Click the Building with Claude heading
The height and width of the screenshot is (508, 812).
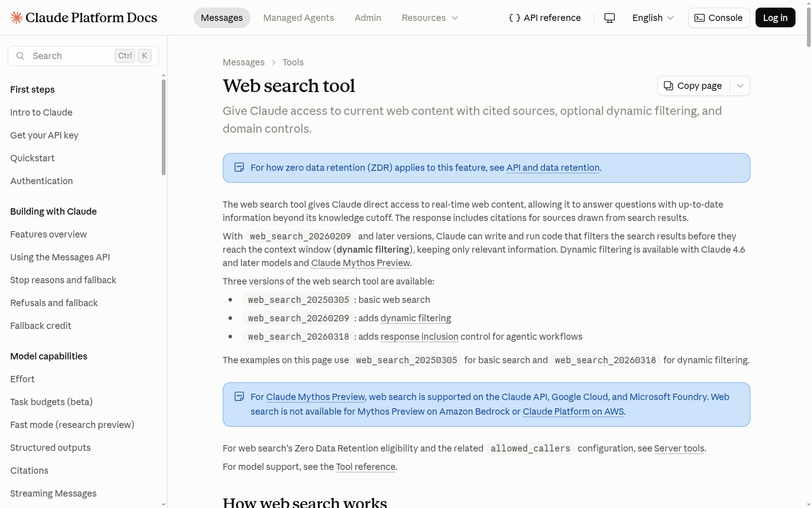53,211
